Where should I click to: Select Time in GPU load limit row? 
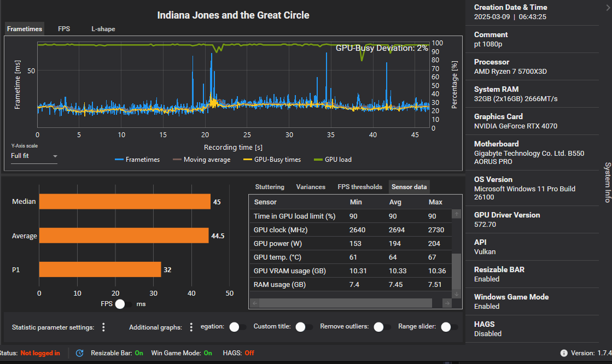pos(351,216)
